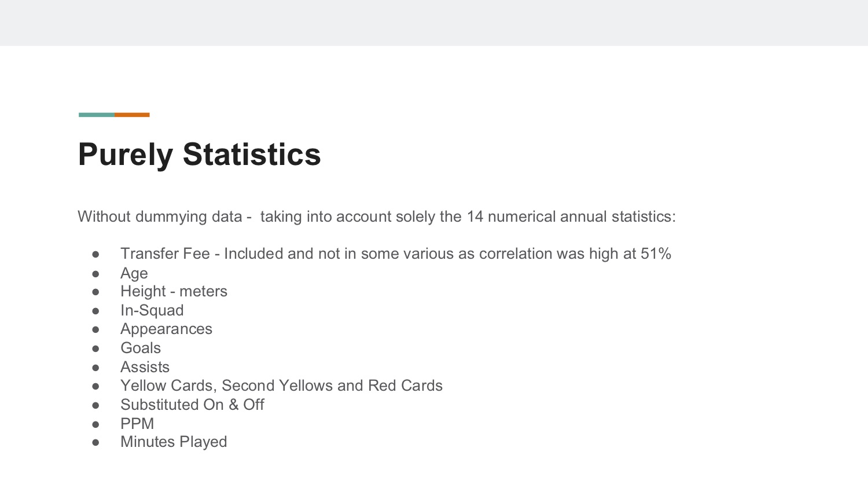The height and width of the screenshot is (488, 868).
Task: Click the 'Assists' list entry
Action: click(145, 367)
